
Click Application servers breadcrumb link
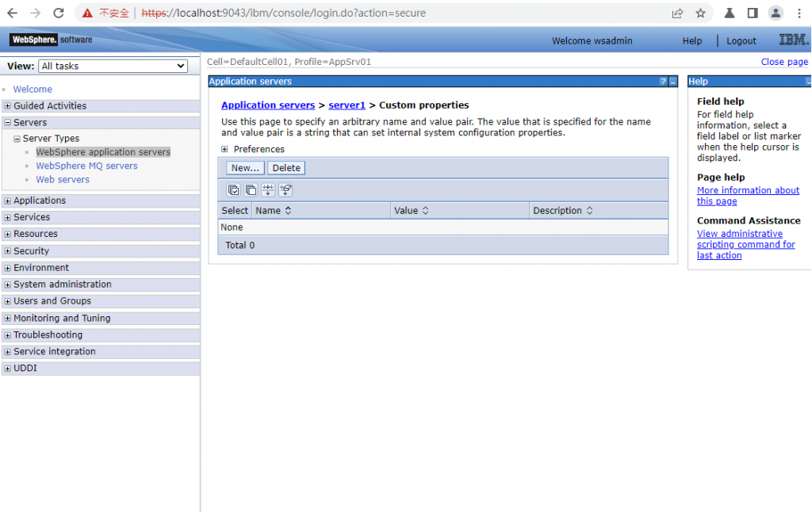[x=268, y=105]
